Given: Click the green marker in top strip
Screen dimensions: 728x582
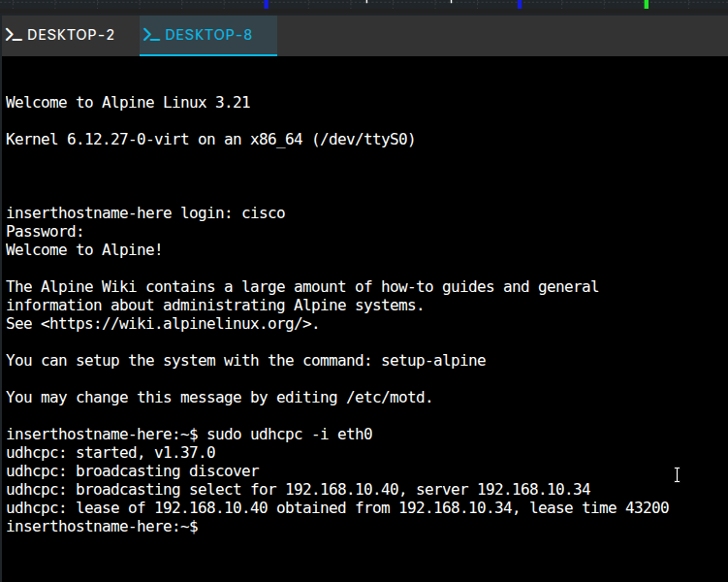Looking at the screenshot, I should pyautogui.click(x=647, y=4).
